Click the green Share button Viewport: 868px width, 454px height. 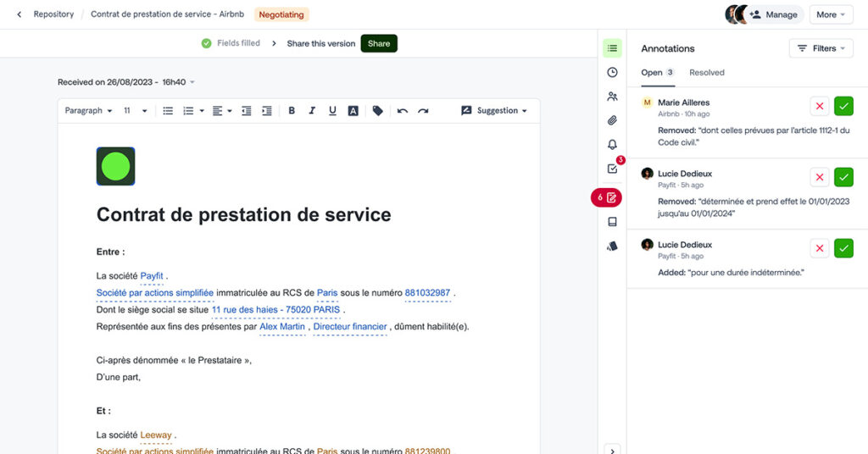click(379, 43)
